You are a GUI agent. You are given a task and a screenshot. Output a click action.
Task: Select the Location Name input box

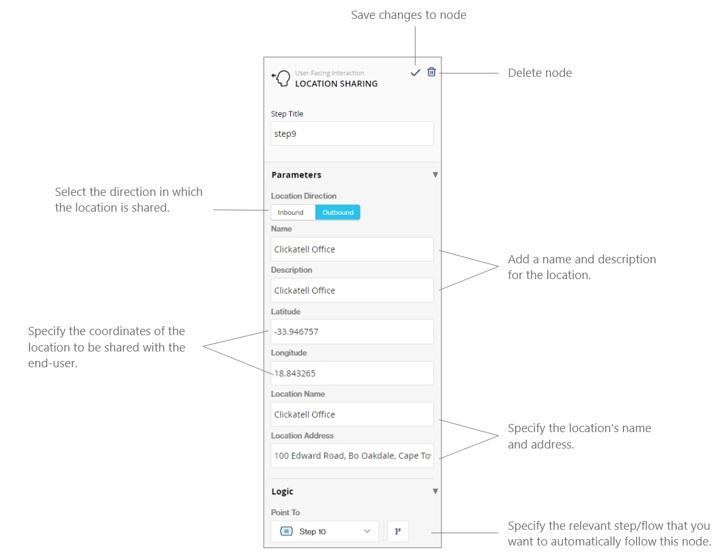(352, 414)
